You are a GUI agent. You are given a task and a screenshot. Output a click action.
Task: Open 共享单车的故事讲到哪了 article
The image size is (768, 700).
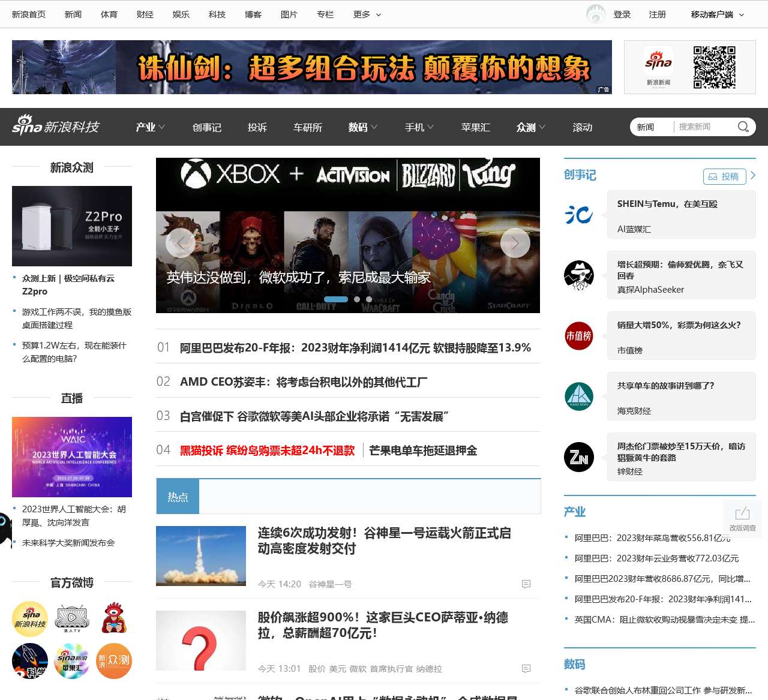(666, 386)
